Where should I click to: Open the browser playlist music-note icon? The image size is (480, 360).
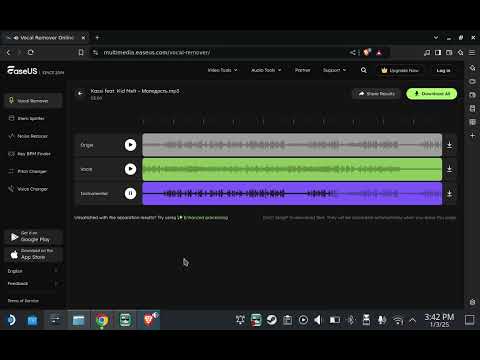coord(427,52)
